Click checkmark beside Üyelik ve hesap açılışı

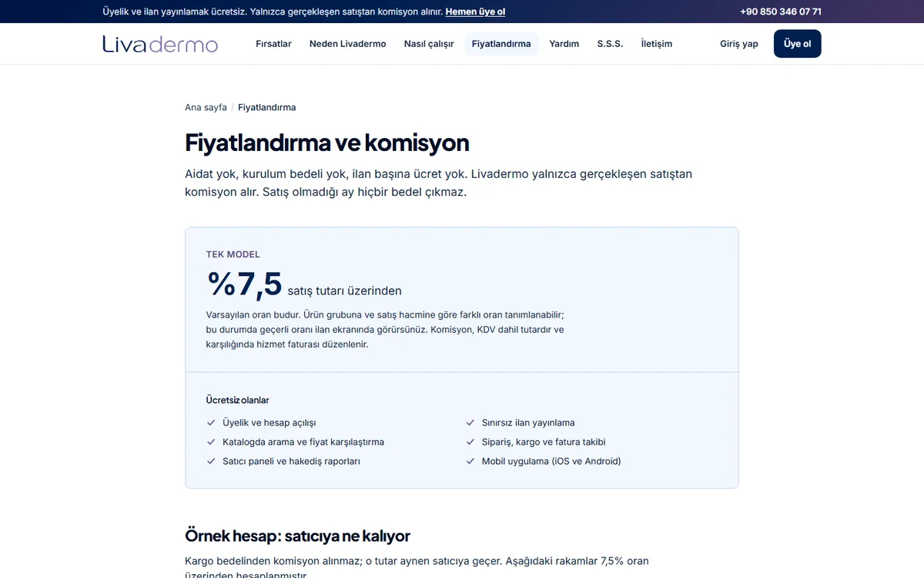[211, 422]
